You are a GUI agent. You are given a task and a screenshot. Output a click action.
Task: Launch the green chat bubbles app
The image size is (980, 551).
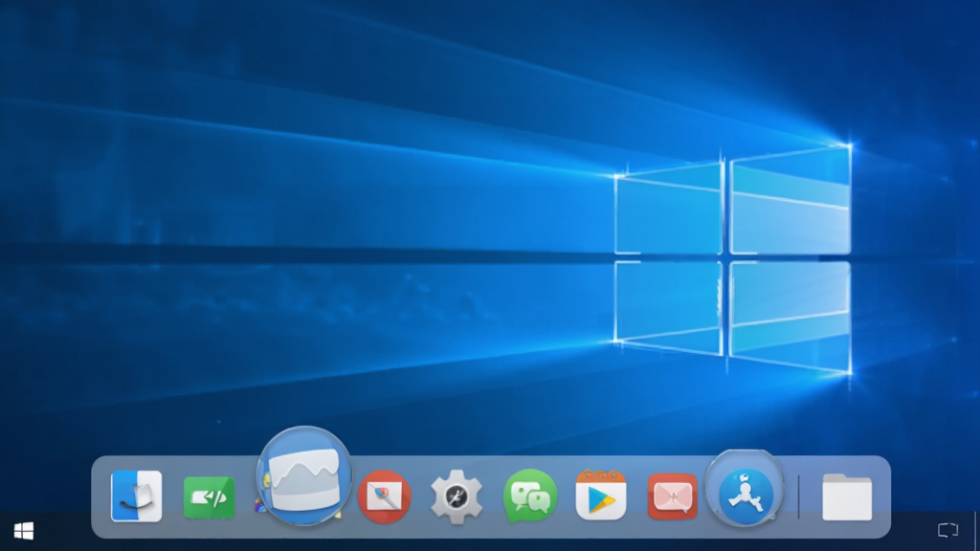530,496
